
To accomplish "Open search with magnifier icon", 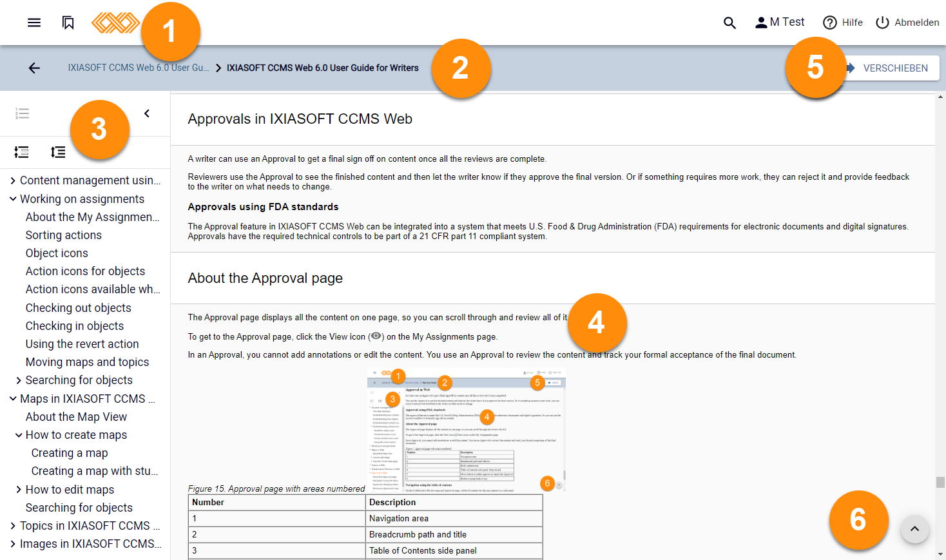I will tap(729, 23).
